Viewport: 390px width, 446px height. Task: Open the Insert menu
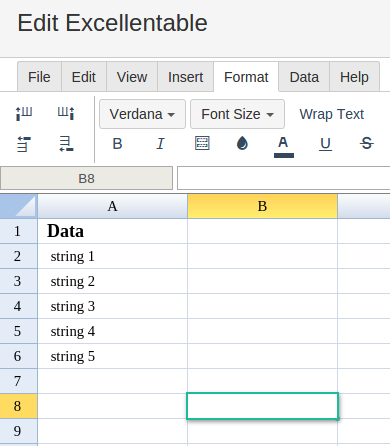(x=185, y=77)
